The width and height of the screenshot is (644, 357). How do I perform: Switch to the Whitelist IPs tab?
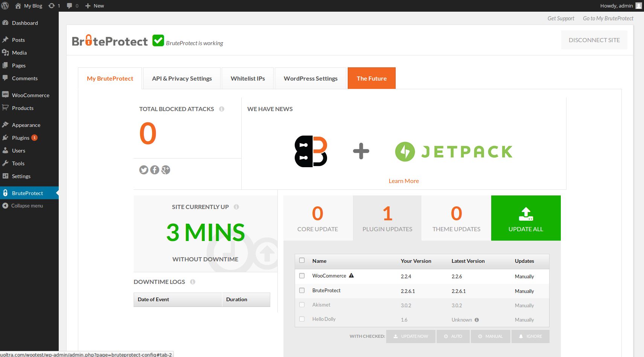(248, 78)
